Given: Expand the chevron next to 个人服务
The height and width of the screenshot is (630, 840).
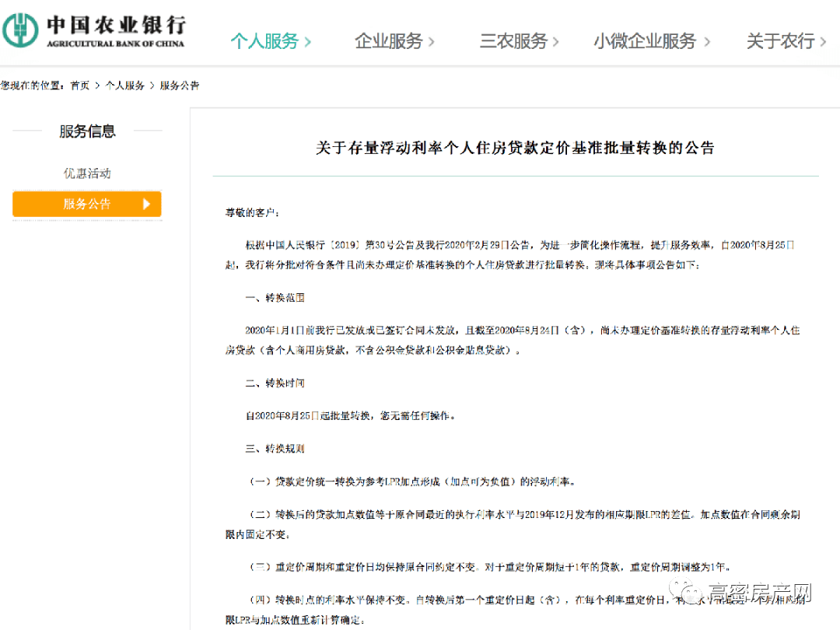Looking at the screenshot, I should [306, 43].
